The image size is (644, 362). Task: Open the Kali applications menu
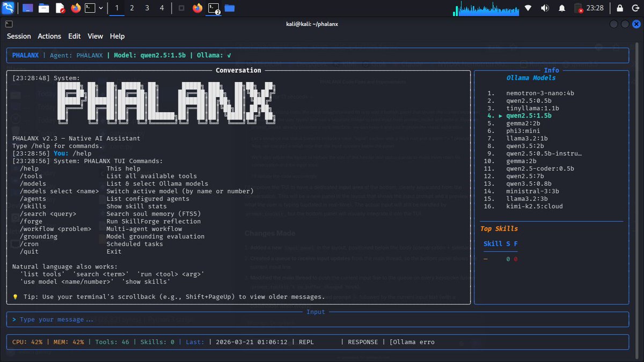pos(9,8)
